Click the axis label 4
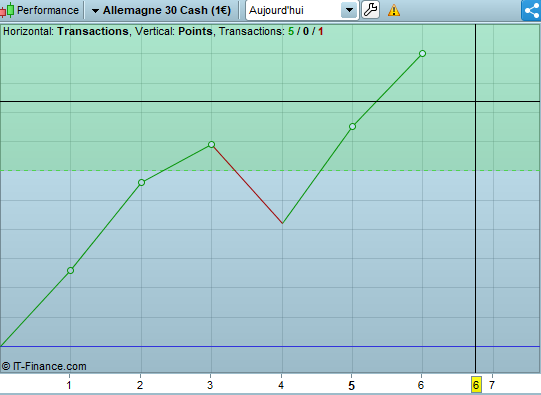 coord(281,385)
